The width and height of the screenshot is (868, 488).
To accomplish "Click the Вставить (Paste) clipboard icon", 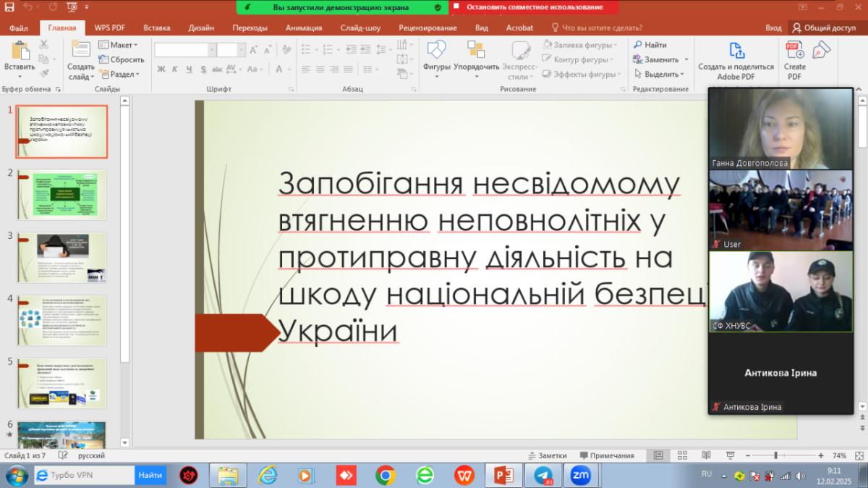I will click(20, 51).
